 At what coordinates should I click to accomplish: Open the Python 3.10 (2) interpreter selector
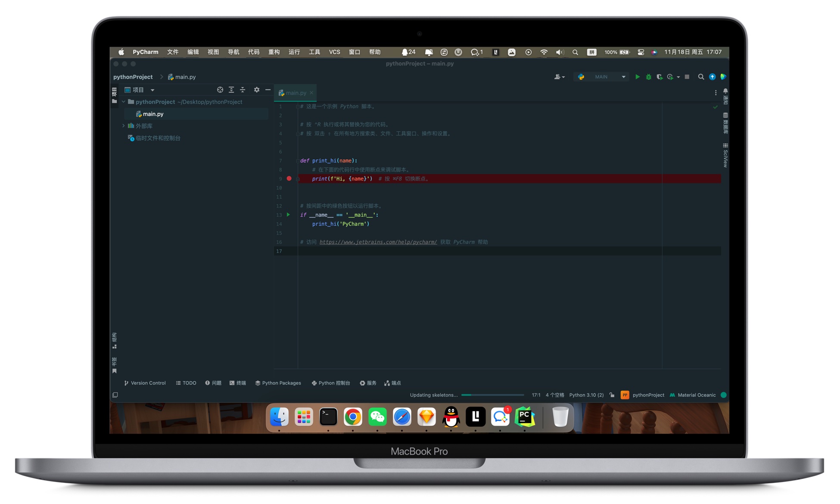click(x=586, y=395)
